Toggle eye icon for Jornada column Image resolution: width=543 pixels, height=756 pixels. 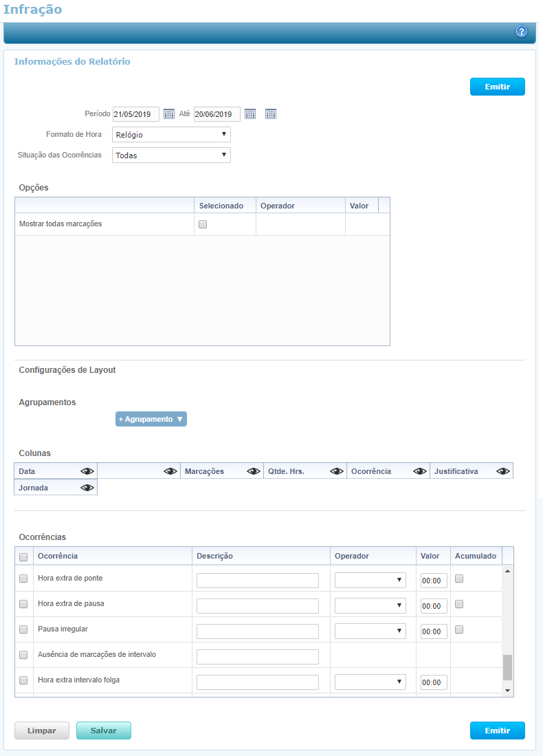87,488
